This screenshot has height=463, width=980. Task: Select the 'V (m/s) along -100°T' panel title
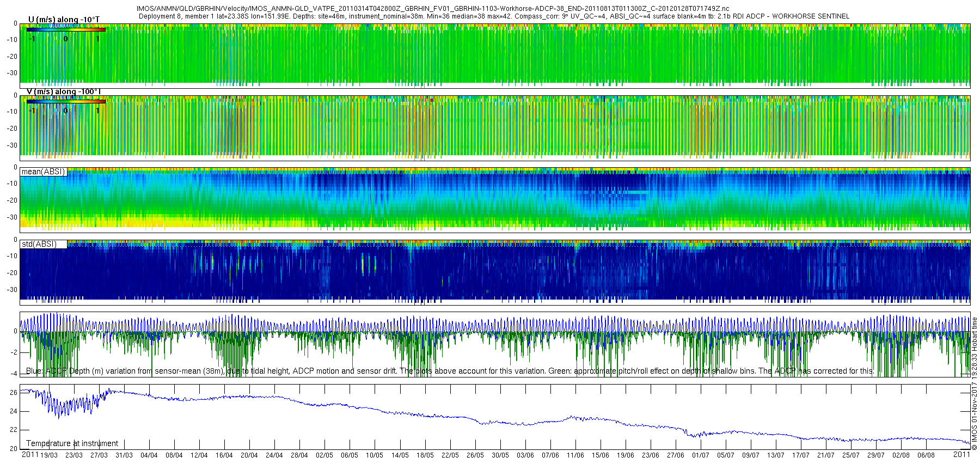[x=64, y=92]
